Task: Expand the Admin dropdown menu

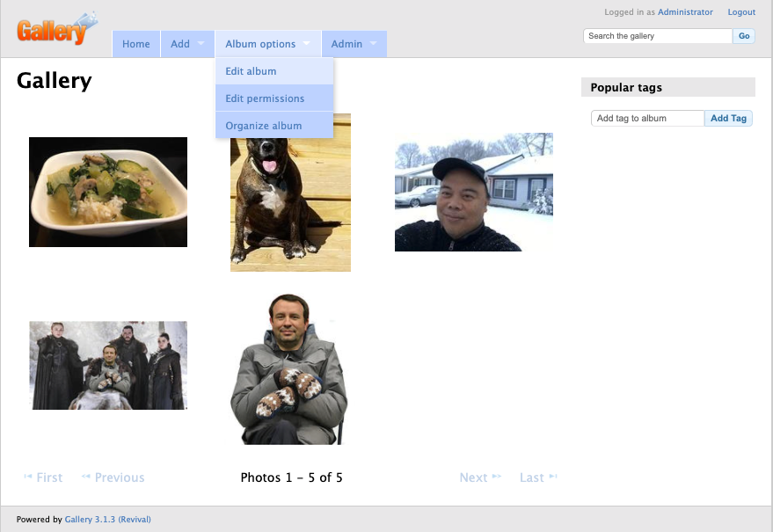Action: tap(353, 44)
